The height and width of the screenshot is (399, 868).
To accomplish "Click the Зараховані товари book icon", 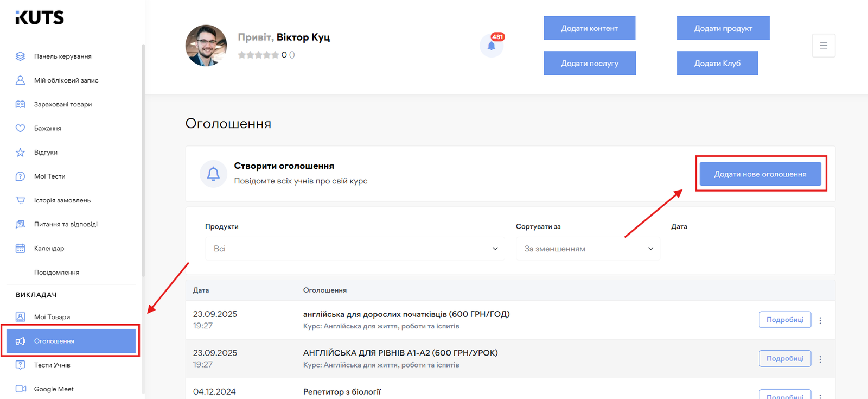I will coord(20,104).
